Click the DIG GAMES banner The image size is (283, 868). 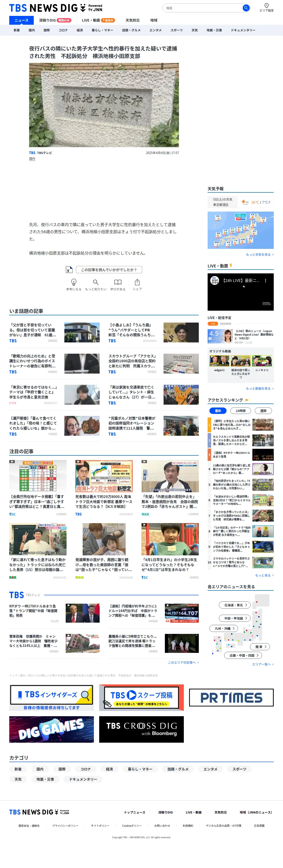pos(52,729)
